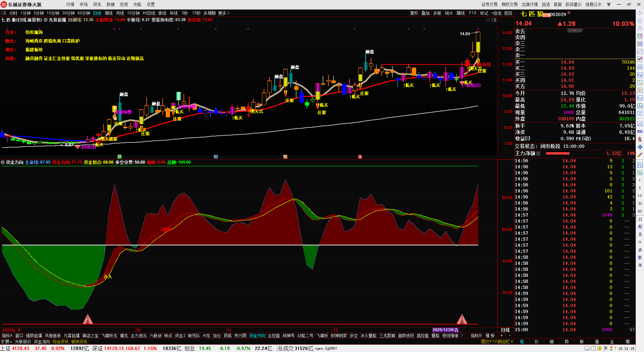Open the red line trend chart icon
The height and width of the screenshot is (352, 644).
pos(640,52)
